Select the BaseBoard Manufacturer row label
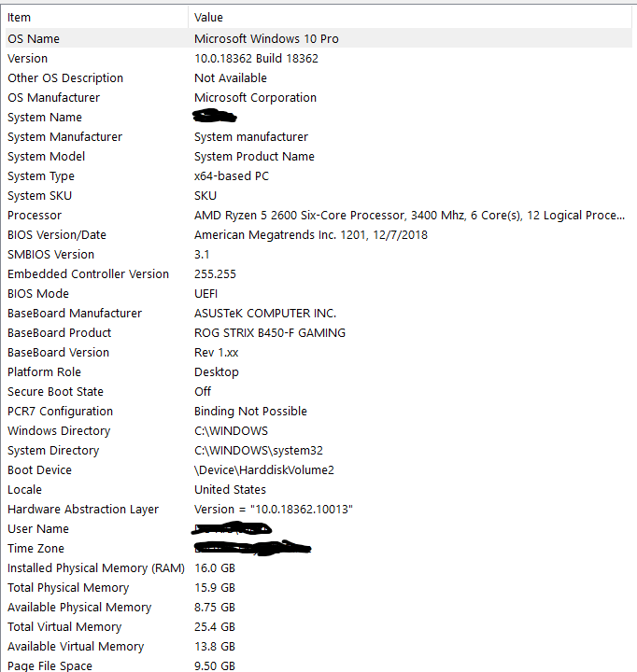Viewport: 637px width, 672px height. click(x=75, y=314)
